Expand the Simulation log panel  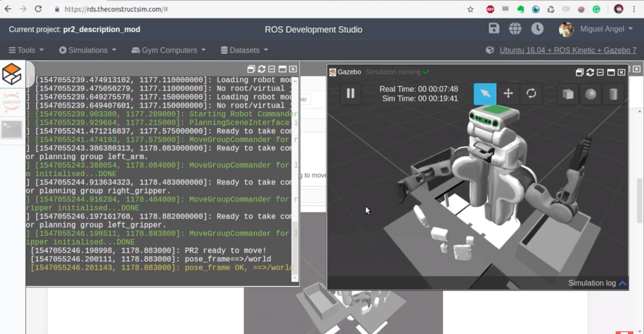(597, 283)
